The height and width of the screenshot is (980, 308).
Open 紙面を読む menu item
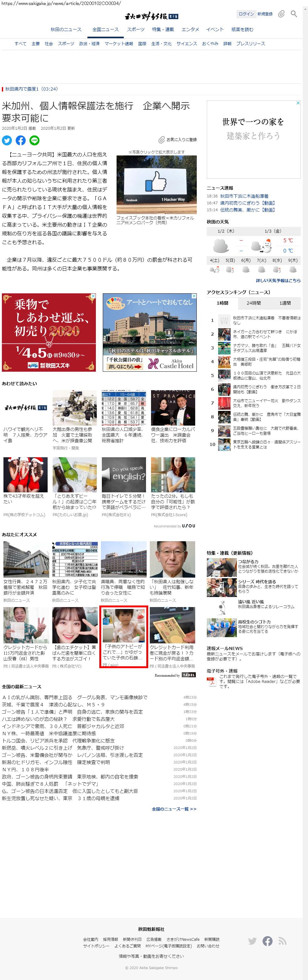tap(242, 29)
